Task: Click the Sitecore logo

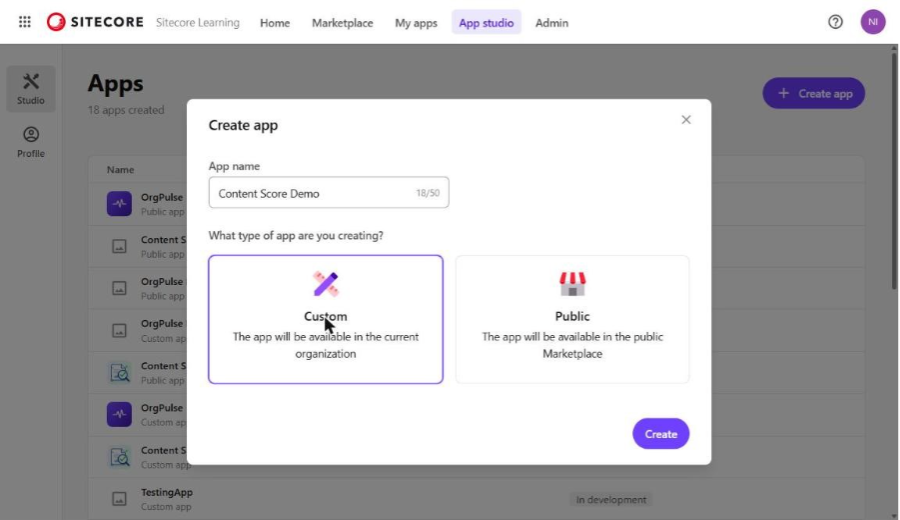Action: [x=95, y=22]
